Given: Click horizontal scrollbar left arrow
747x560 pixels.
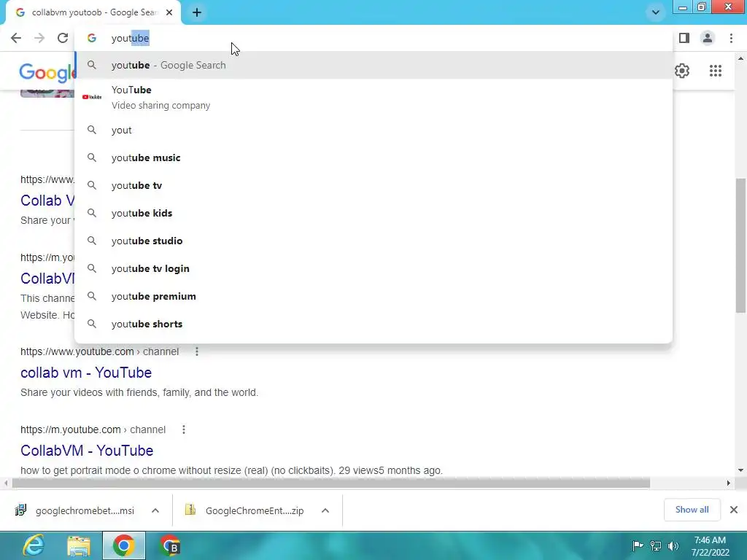Looking at the screenshot, I should coord(5,483).
